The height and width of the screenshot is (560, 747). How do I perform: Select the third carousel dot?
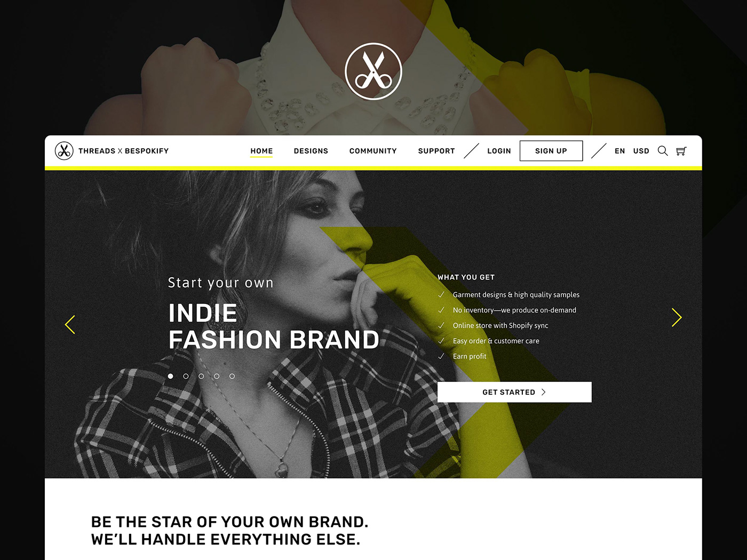(x=201, y=376)
